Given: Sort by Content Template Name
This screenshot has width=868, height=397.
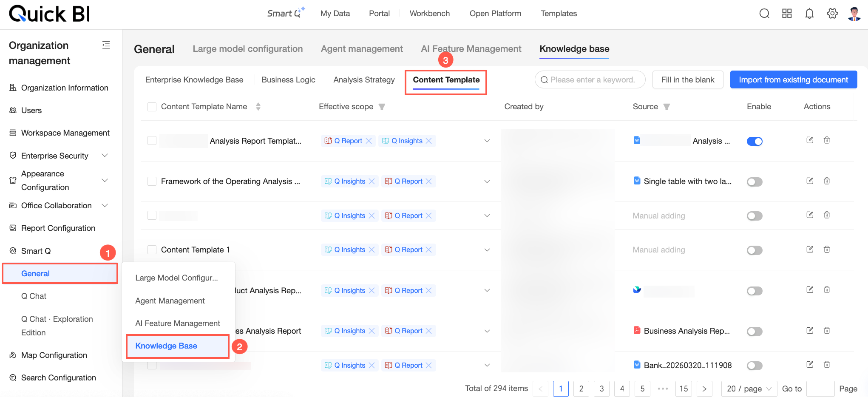Looking at the screenshot, I should (x=258, y=107).
